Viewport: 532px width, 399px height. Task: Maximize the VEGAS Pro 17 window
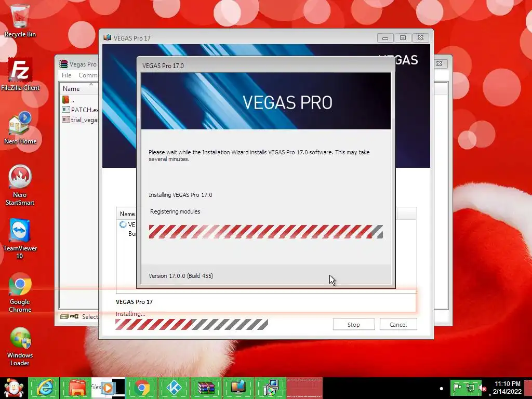pos(403,37)
